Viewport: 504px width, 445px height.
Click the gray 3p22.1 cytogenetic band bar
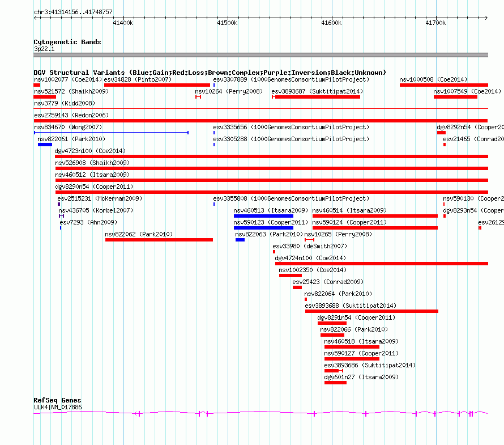(x=260, y=55)
